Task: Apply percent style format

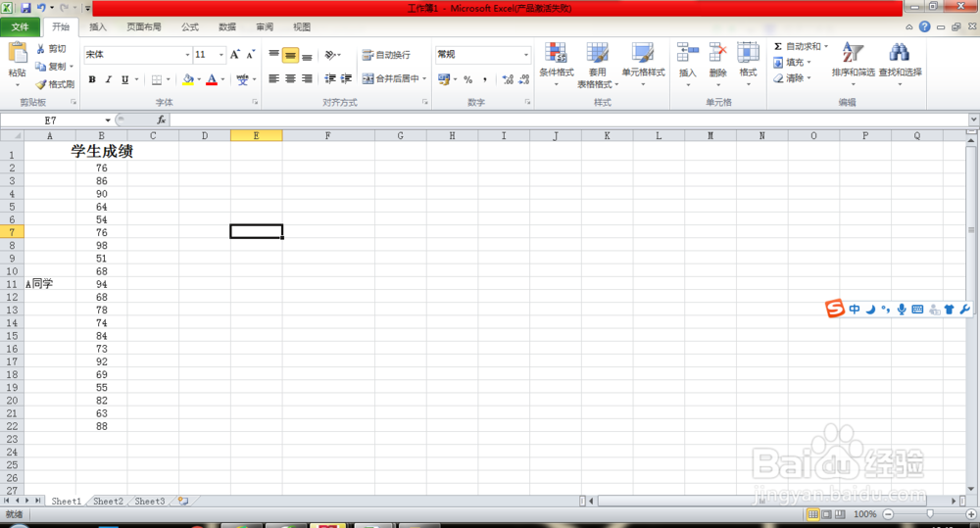Action: click(x=468, y=80)
